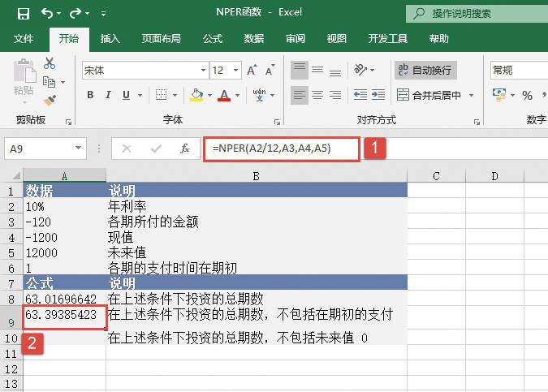Select cell containing 63.01696642
Image resolution: width=548 pixels, height=392 pixels.
(65, 299)
